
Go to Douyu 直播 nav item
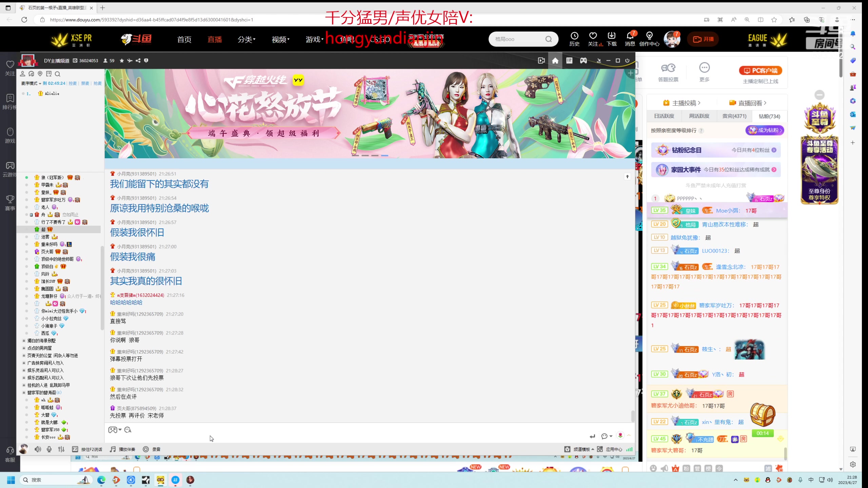[215, 39]
